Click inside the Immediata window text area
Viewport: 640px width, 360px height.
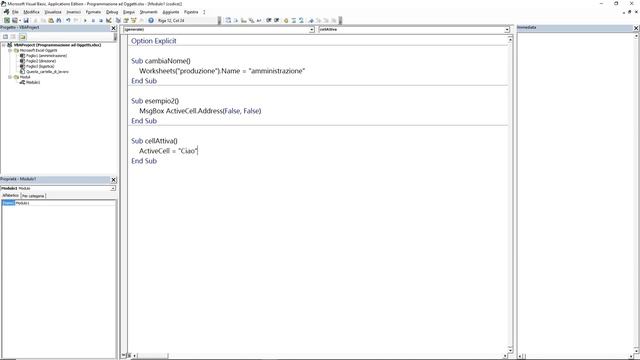575,192
